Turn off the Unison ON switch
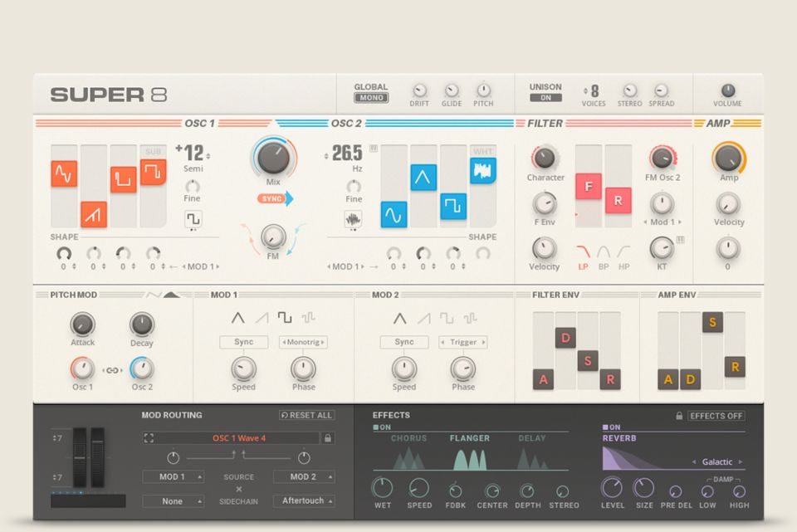 545,98
